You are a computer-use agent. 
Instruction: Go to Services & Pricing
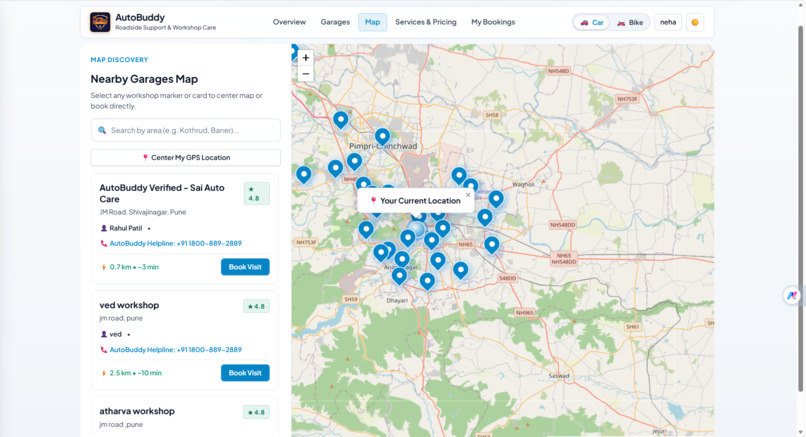(x=426, y=22)
